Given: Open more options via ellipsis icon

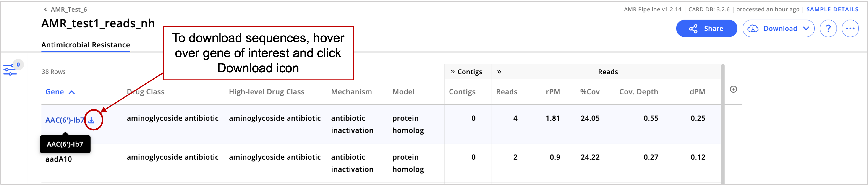Looking at the screenshot, I should click(851, 28).
